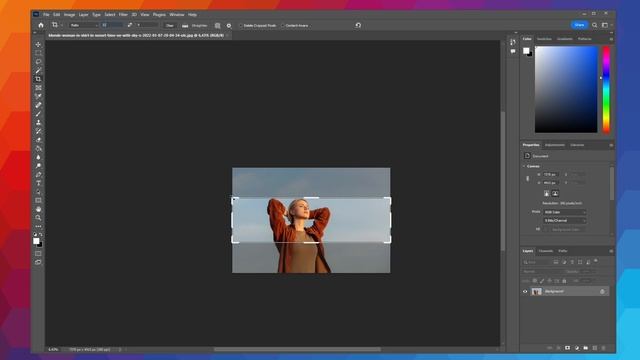
Task: Set canvas to portrait orientation
Action: pos(546,193)
